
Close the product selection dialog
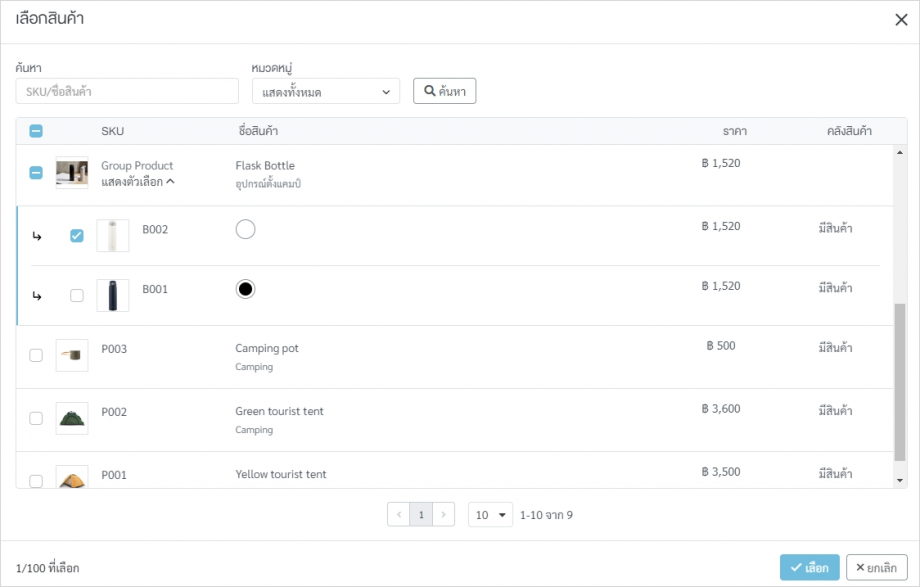pos(900,21)
